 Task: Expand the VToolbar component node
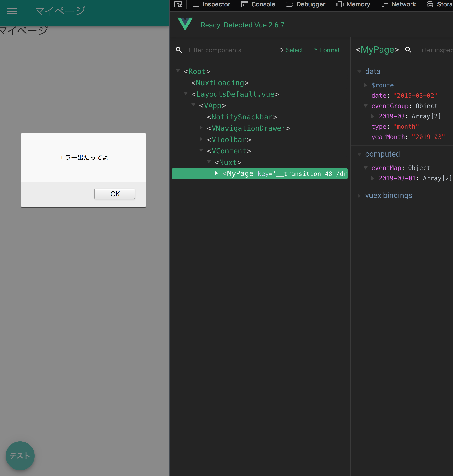pyautogui.click(x=201, y=139)
